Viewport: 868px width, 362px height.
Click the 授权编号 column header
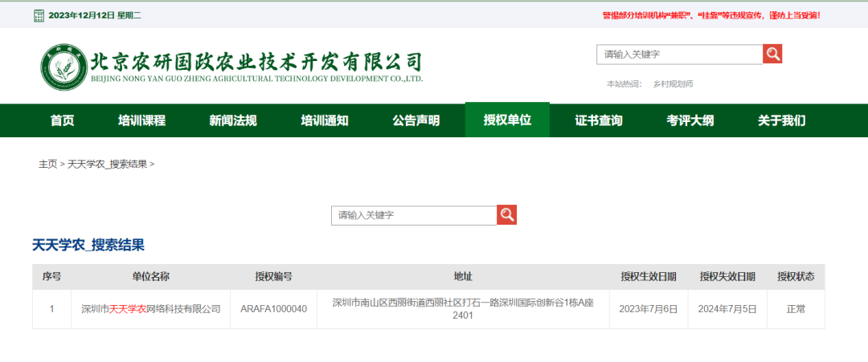pyautogui.click(x=273, y=277)
